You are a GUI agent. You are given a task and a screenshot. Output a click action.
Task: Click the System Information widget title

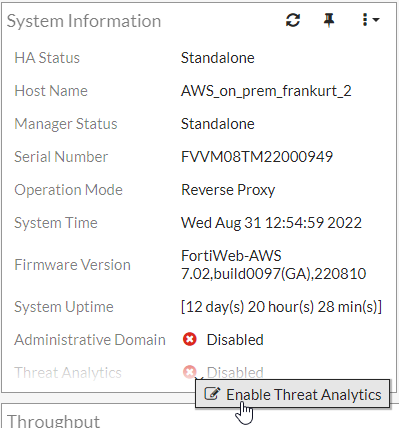[x=84, y=21]
